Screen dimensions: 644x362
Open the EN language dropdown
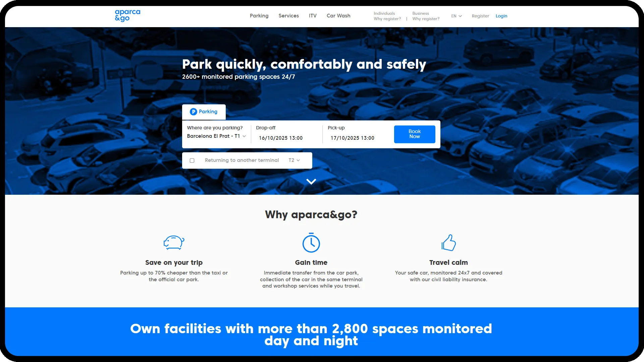pyautogui.click(x=456, y=16)
